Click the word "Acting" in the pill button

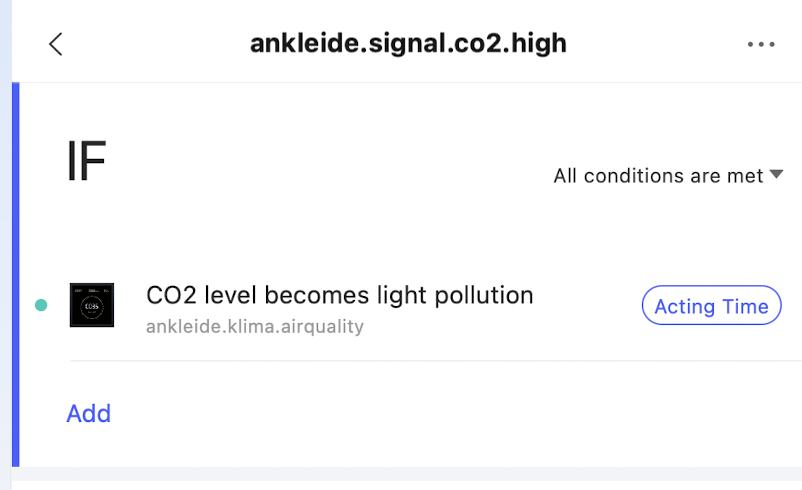(x=684, y=306)
